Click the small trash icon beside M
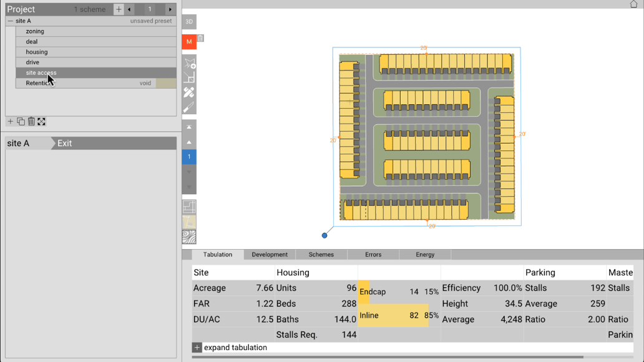 point(200,38)
